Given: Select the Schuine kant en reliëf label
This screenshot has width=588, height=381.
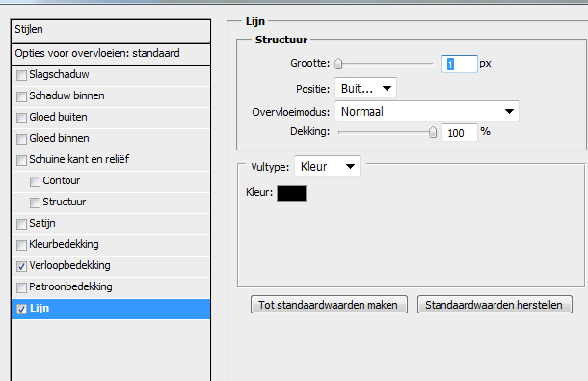Looking at the screenshot, I should pos(79,159).
